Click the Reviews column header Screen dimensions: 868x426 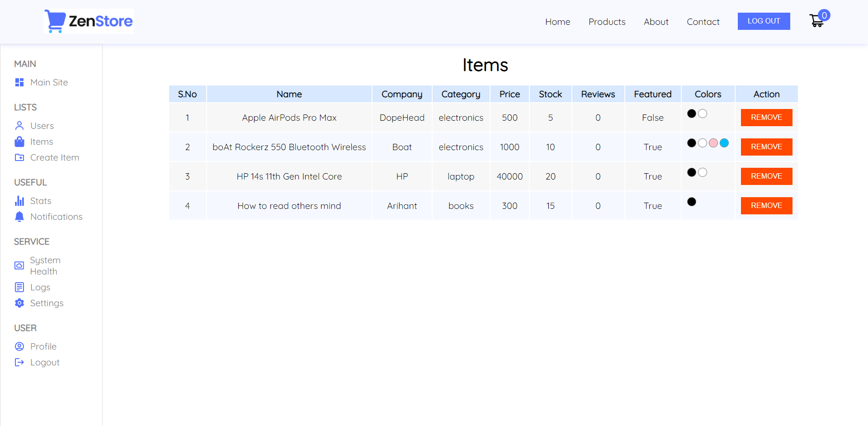[x=598, y=94]
